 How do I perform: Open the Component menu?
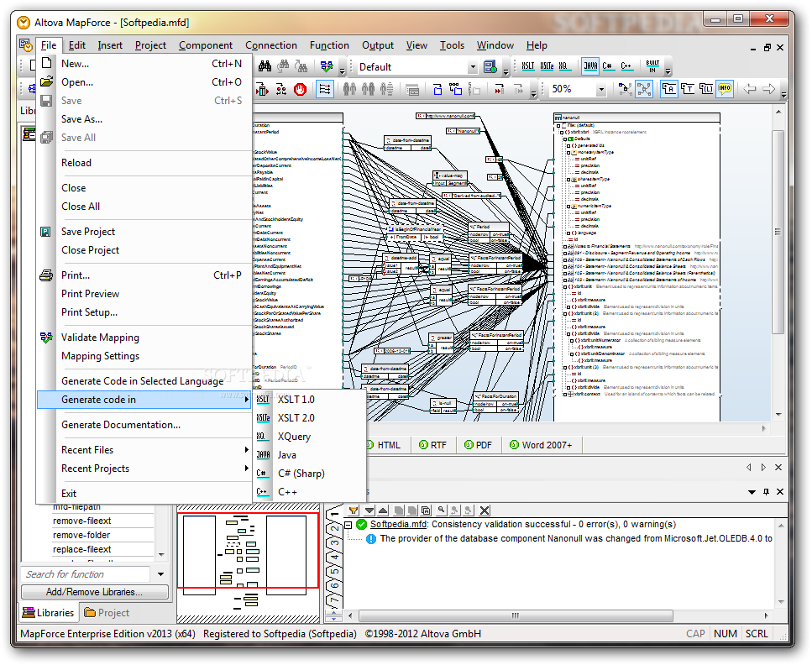(206, 45)
